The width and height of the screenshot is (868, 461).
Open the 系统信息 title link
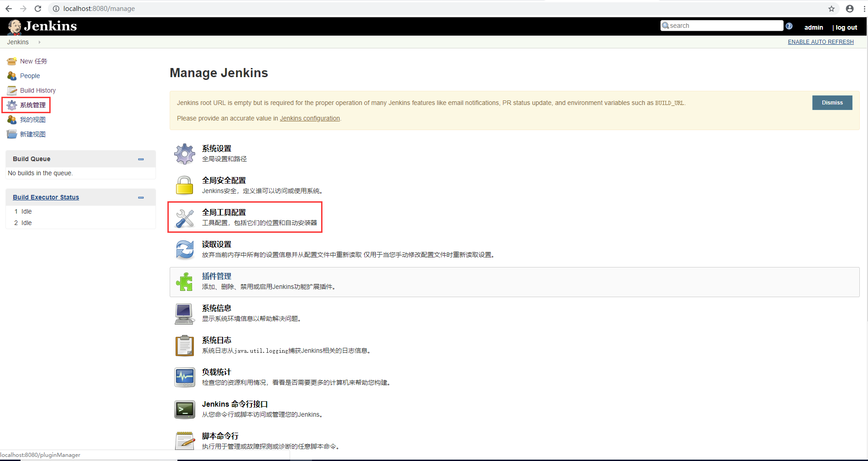tap(217, 309)
